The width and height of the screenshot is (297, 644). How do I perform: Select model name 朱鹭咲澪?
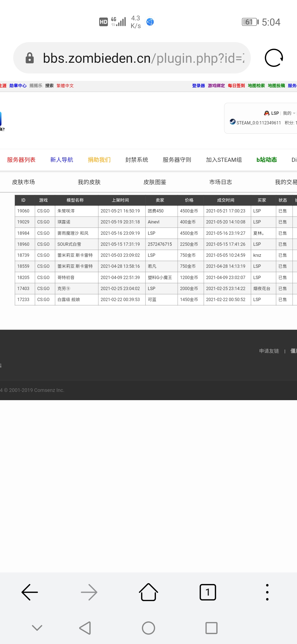(66, 211)
